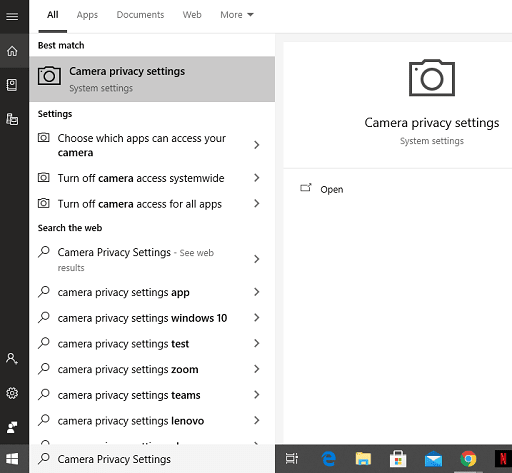Click the large camera icon in the preview pane
The image size is (512, 473).
pos(432,78)
